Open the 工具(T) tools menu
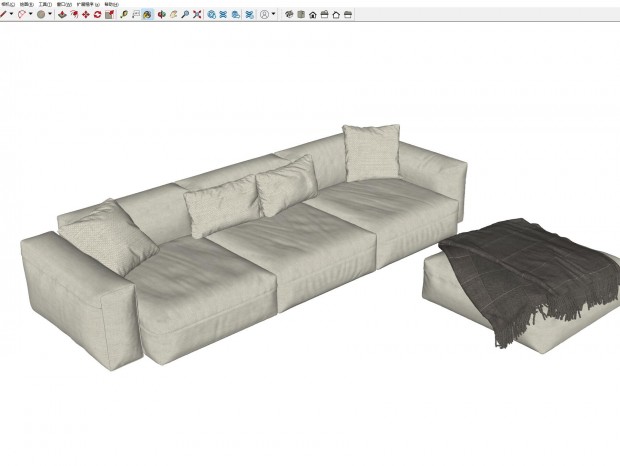 point(45,4)
